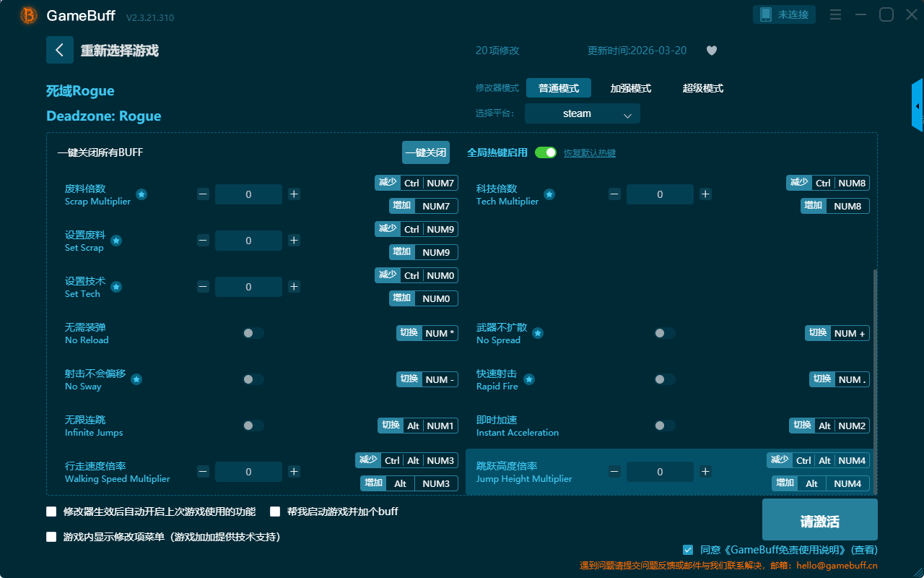Click the heart favorite icon
Screen dimensions: 924x578
711,51
